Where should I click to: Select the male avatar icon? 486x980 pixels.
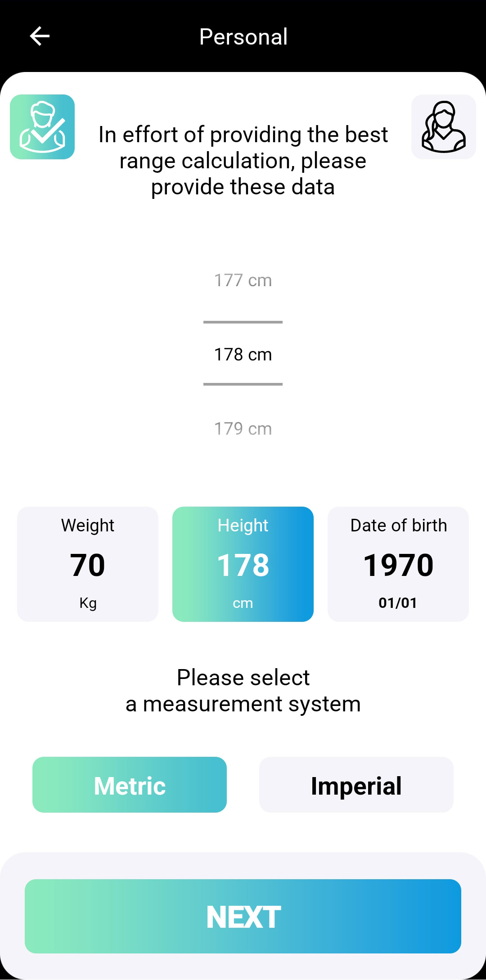pyautogui.click(x=42, y=127)
